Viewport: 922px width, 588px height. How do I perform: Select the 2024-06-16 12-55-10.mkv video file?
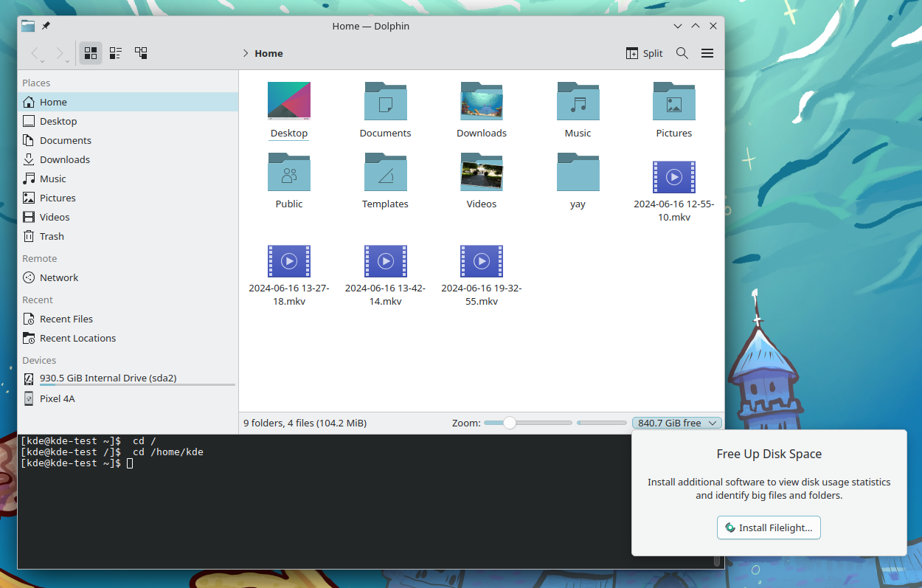coord(673,178)
